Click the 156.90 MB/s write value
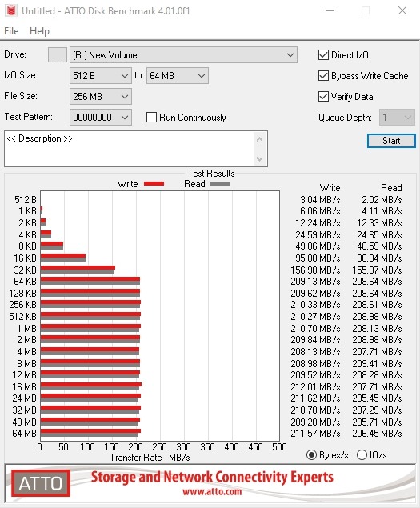 [315, 270]
